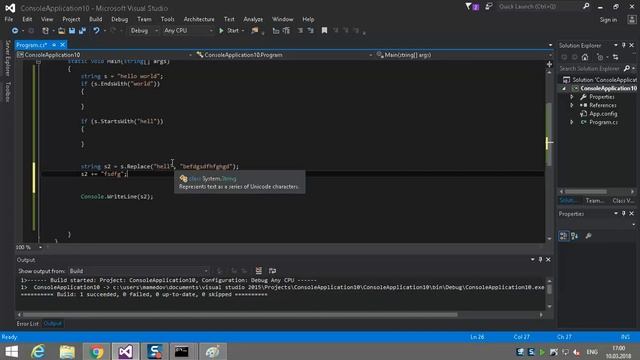Click Sync with Active Document icon
Screen dimensions: 640x360
616,57
